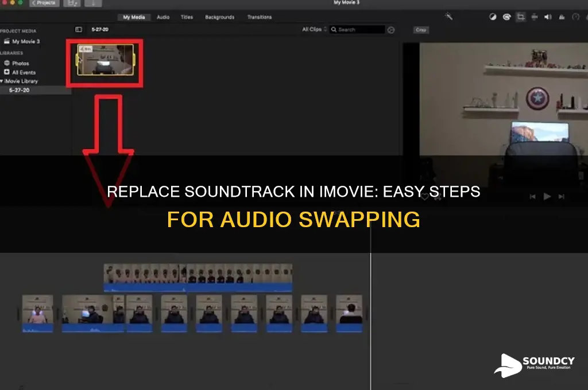Click the viewer skip-to-previous button

point(532,197)
